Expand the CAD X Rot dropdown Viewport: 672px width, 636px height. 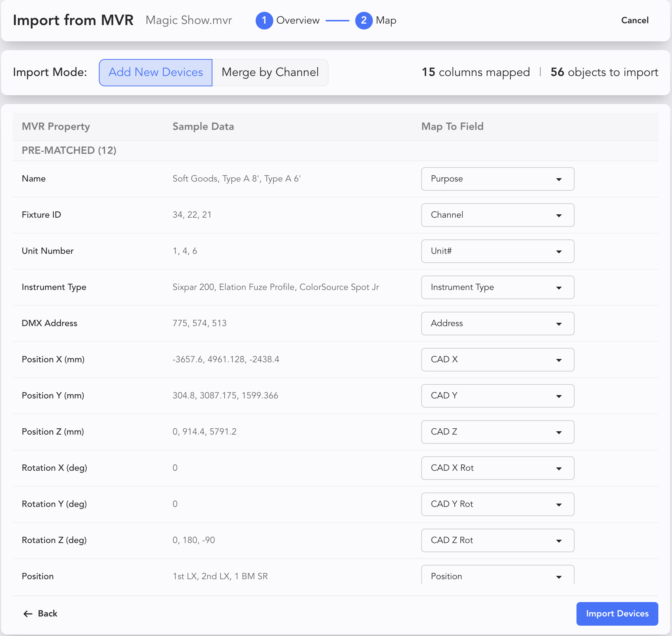point(498,468)
